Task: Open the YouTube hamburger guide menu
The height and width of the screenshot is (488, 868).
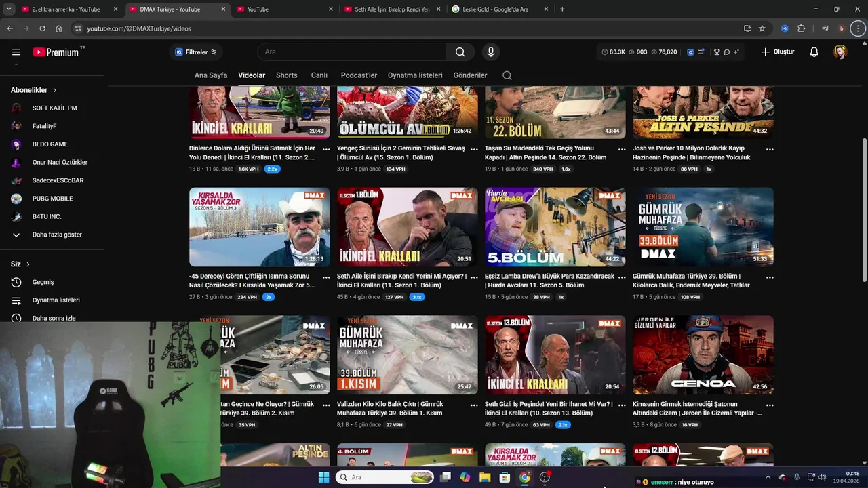Action: tap(16, 52)
